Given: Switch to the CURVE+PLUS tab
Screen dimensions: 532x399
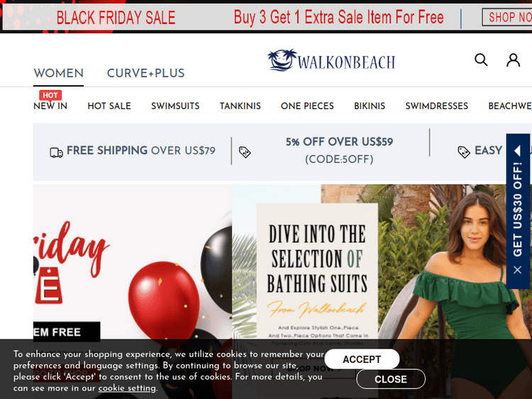Looking at the screenshot, I should coord(145,73).
